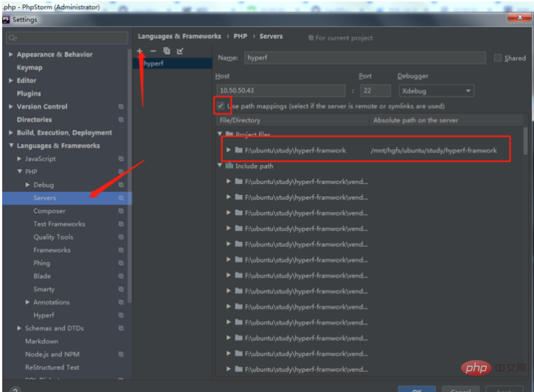The image size is (534, 392).
Task: Toggle Use path mappings checkbox
Action: coord(221,106)
